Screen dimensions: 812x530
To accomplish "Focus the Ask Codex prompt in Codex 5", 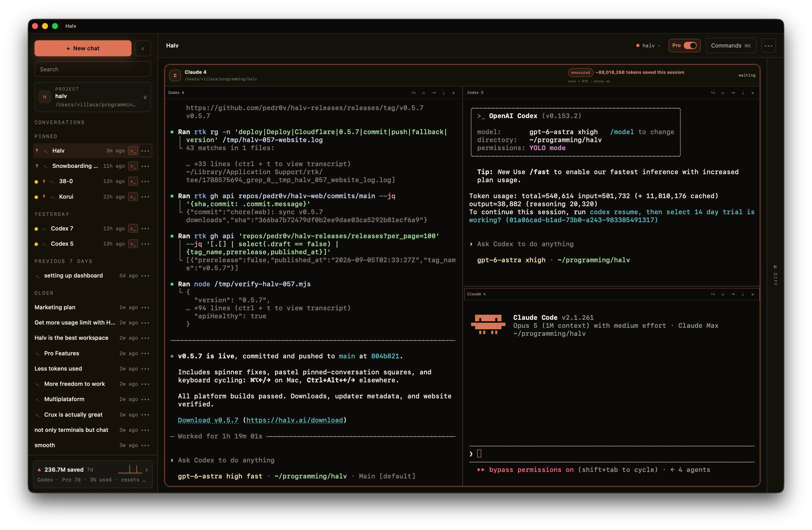I will [525, 244].
